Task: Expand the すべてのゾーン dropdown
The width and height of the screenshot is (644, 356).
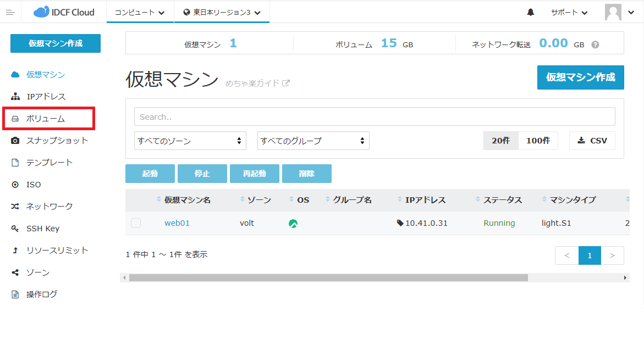Action: (190, 141)
